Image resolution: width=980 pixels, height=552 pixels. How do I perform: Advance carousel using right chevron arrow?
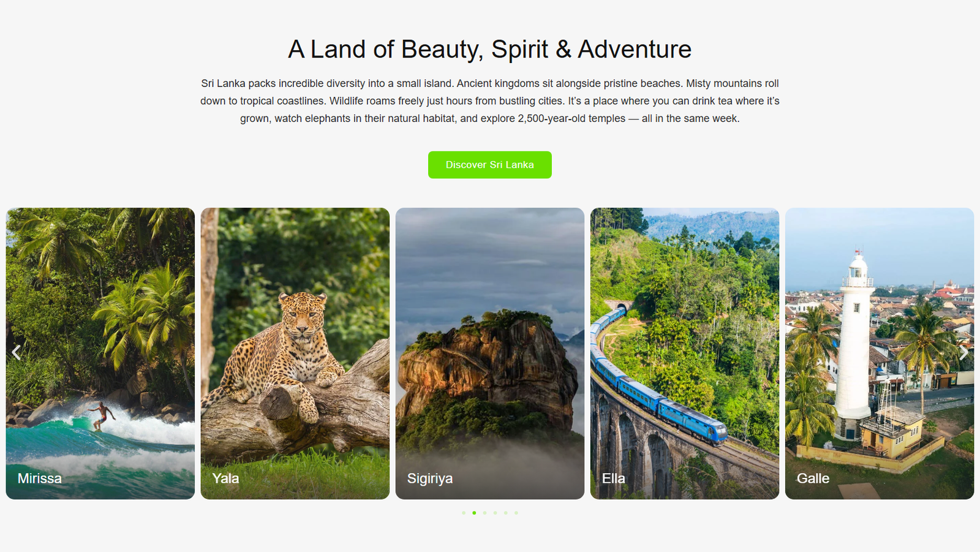963,352
